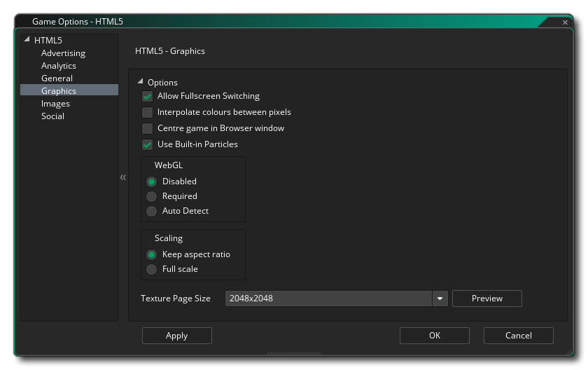Collapse the sidebar using the double-chevron icon
The image size is (588, 370).
(x=122, y=177)
